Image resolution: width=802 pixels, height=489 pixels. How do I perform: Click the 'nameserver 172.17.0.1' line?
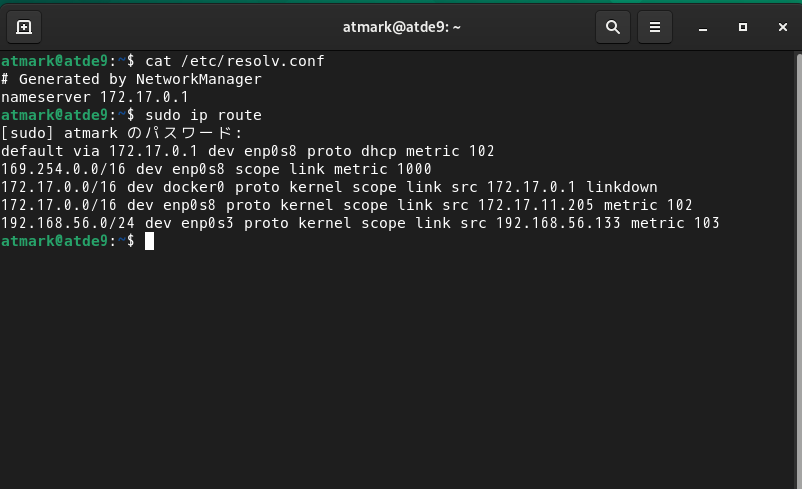[x=95, y=97]
